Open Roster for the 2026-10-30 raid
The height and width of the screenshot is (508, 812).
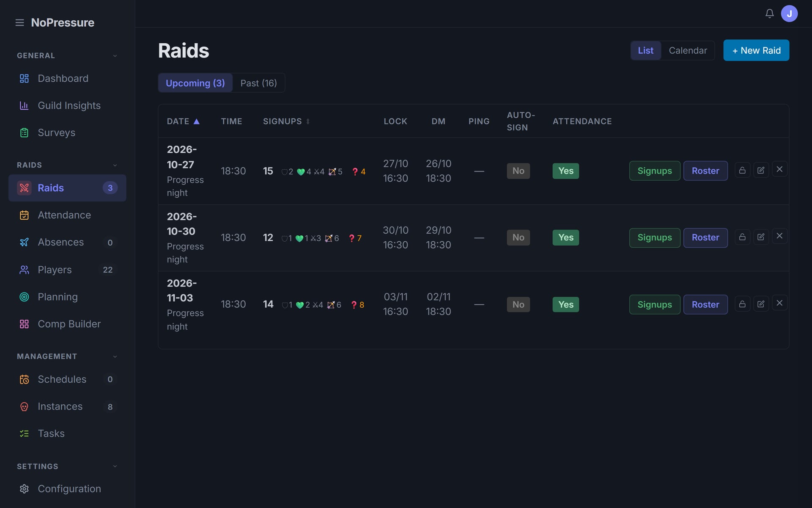[705, 237]
